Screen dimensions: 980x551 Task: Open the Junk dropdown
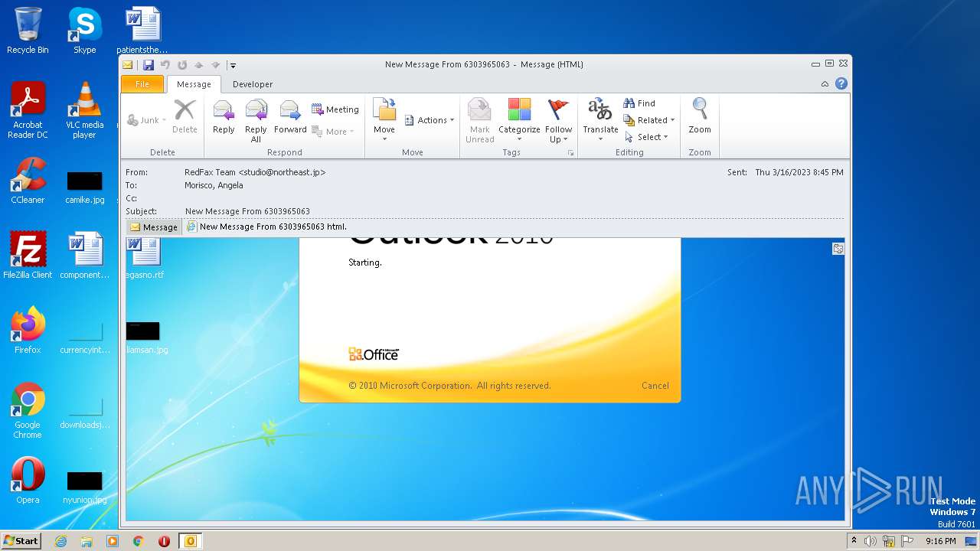coord(146,120)
